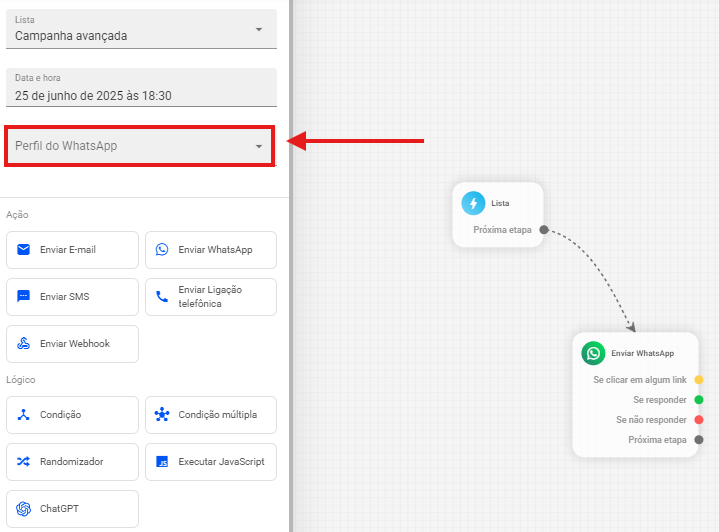Click the red 'Se não responder' output dot

click(x=699, y=420)
